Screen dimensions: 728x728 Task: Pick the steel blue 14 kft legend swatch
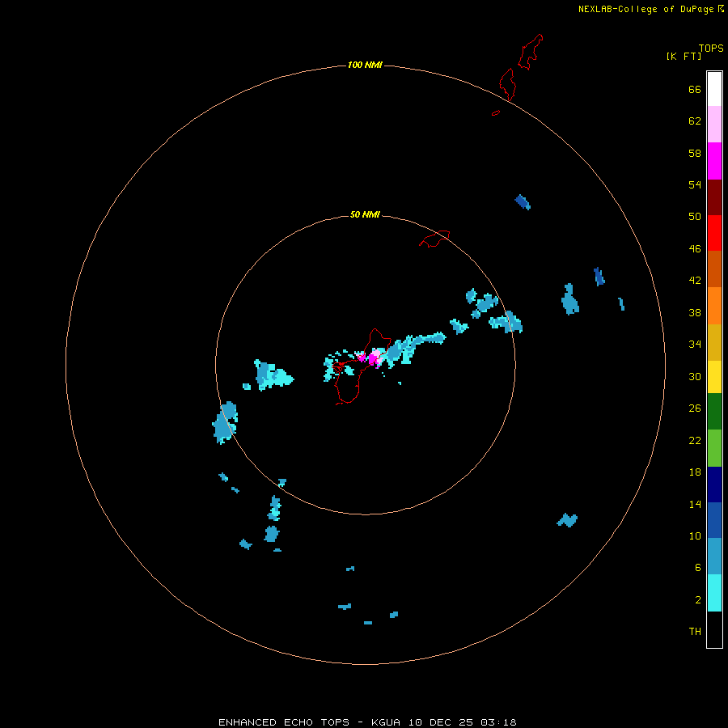[714, 557]
